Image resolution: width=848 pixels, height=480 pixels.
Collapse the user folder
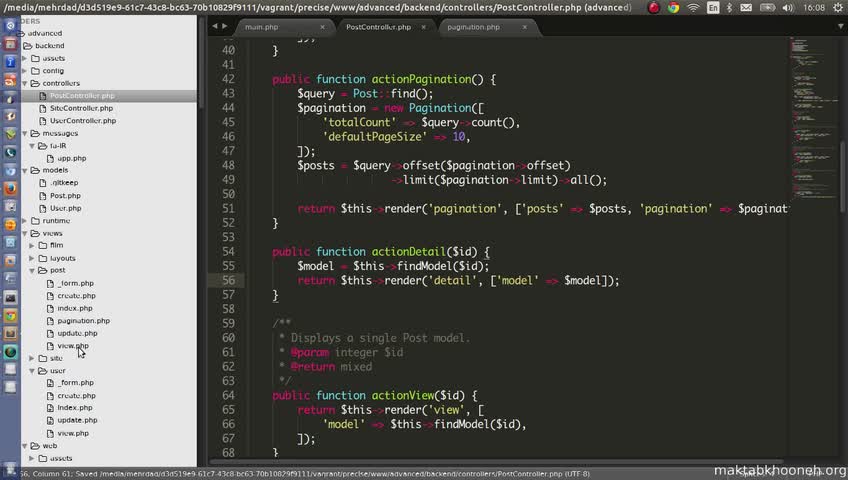[x=32, y=371]
